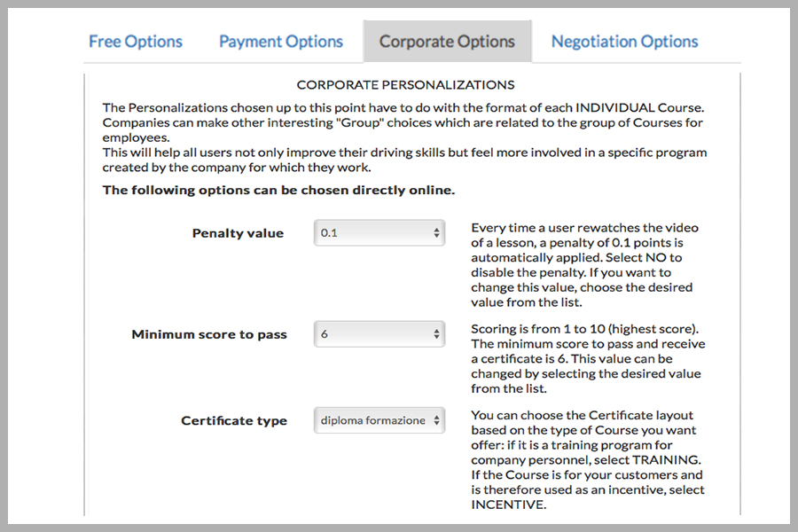Click the Penalty value field label

[x=238, y=233]
